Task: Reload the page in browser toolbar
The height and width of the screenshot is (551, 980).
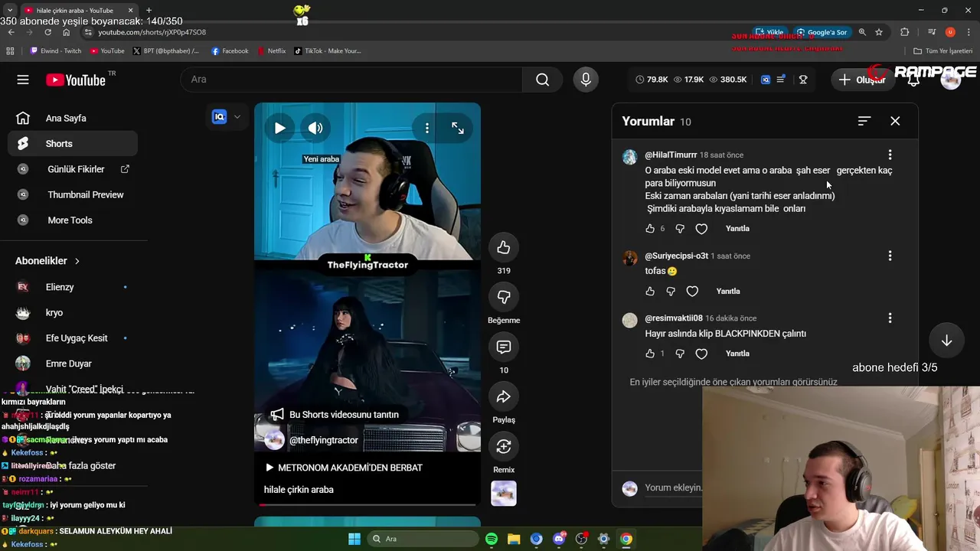Action: (x=47, y=32)
